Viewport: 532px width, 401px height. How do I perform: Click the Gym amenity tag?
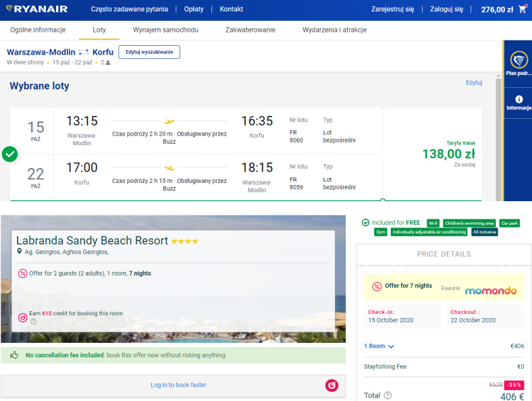click(381, 232)
